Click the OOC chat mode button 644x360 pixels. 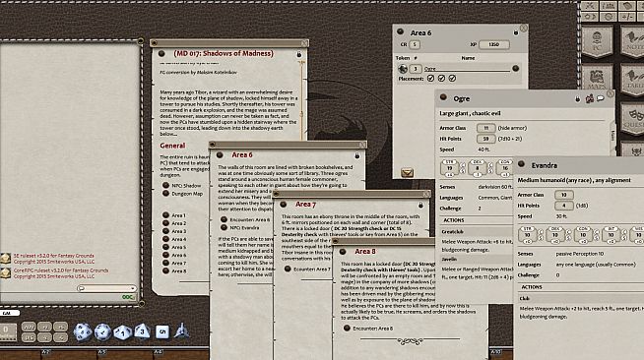(x=128, y=297)
